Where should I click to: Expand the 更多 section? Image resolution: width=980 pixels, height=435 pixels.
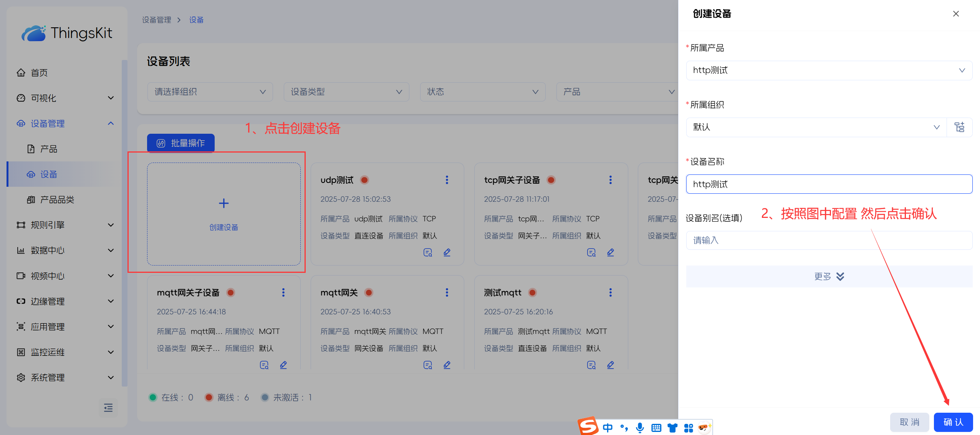(x=829, y=276)
